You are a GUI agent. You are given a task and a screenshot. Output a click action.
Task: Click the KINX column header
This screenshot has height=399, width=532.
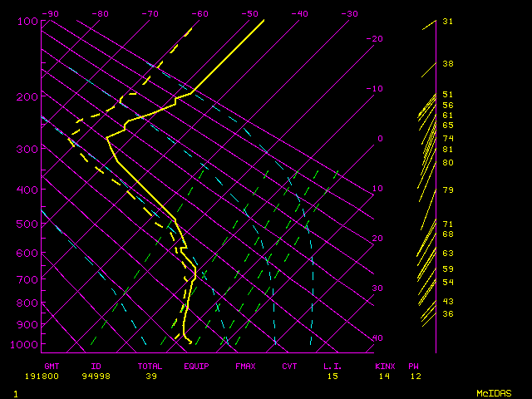[x=384, y=366]
